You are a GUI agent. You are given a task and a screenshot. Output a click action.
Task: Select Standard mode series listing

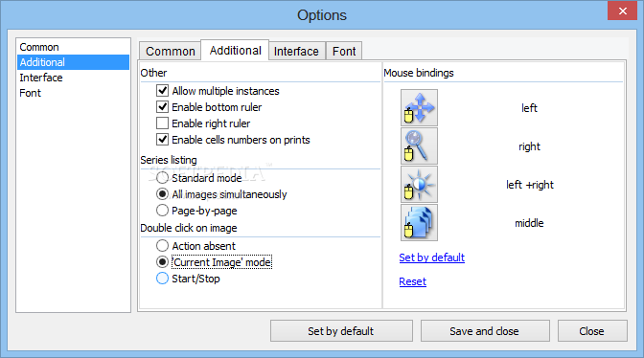(x=163, y=178)
